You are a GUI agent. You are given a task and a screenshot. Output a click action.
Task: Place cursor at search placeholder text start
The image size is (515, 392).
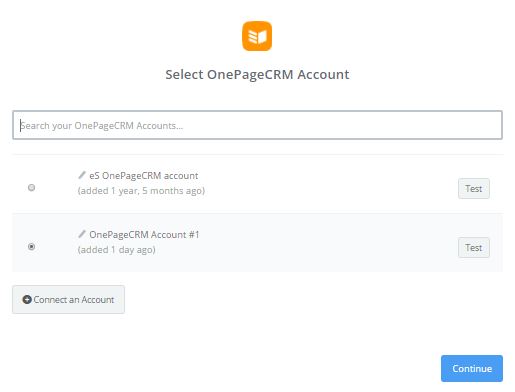[21, 126]
